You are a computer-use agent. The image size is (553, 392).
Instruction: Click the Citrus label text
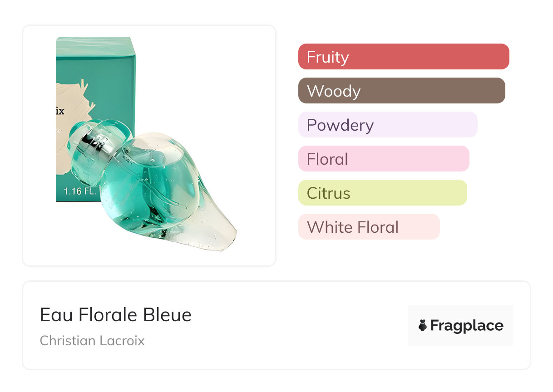click(329, 193)
